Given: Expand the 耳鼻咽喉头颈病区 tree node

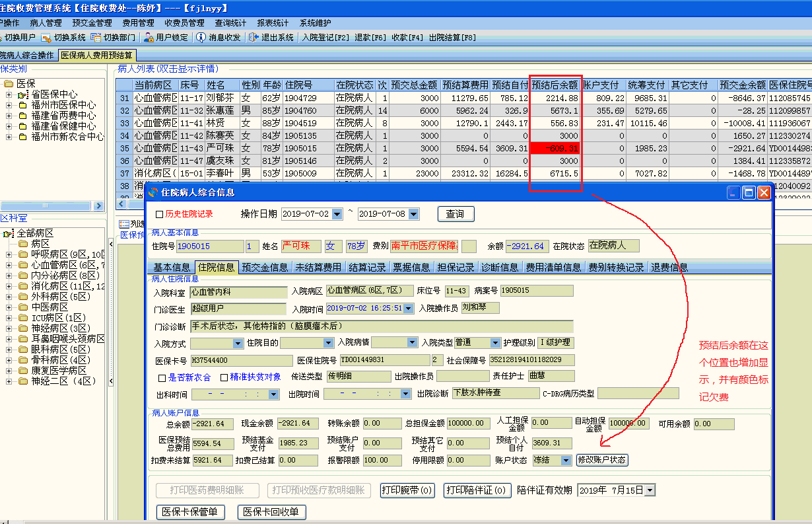Looking at the screenshot, I should [x=10, y=339].
